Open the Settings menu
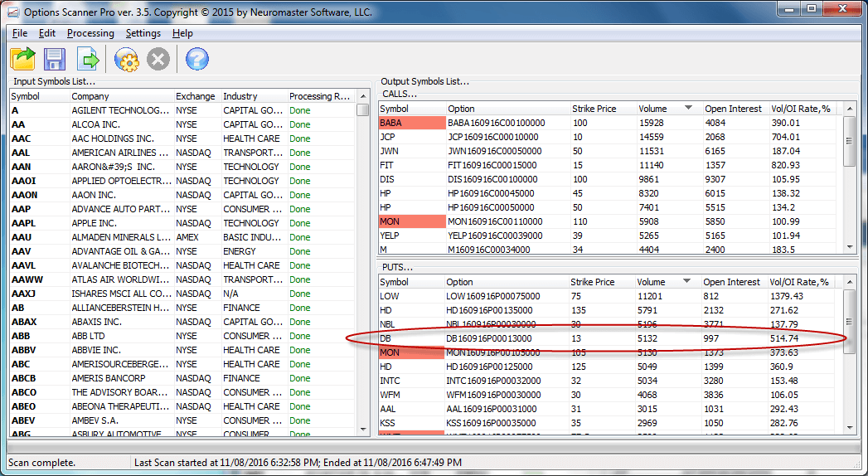868x476 pixels. [143, 33]
